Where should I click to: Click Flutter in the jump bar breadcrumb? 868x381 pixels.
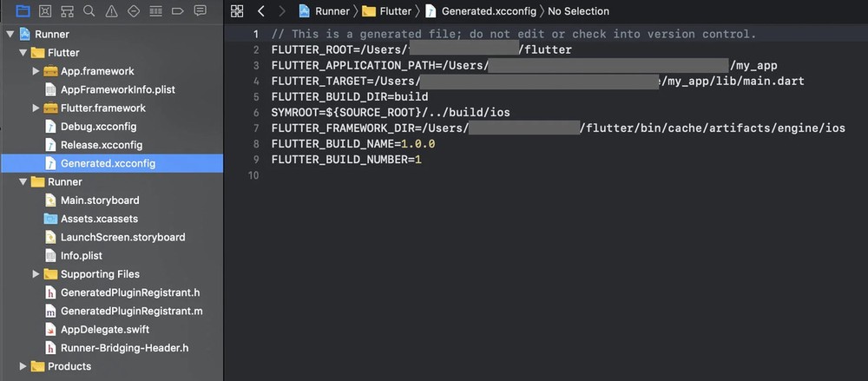click(x=395, y=11)
